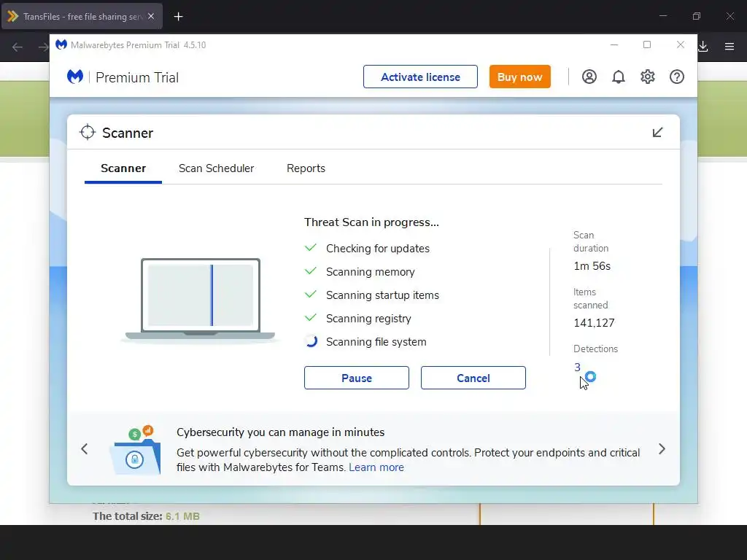Open the help question mark icon
Image resolution: width=747 pixels, height=560 pixels.
tap(676, 77)
